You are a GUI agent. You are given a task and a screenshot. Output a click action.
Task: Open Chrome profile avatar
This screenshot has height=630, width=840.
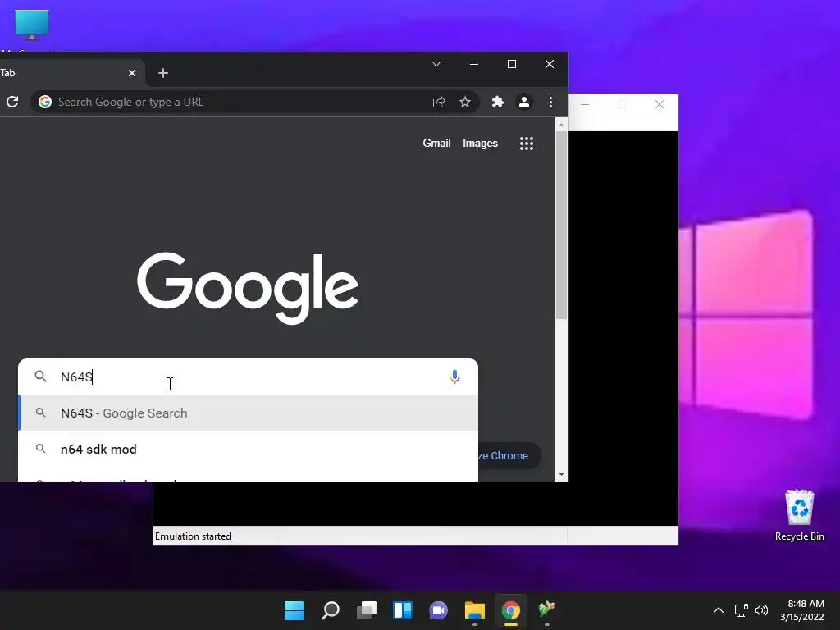[x=524, y=102]
